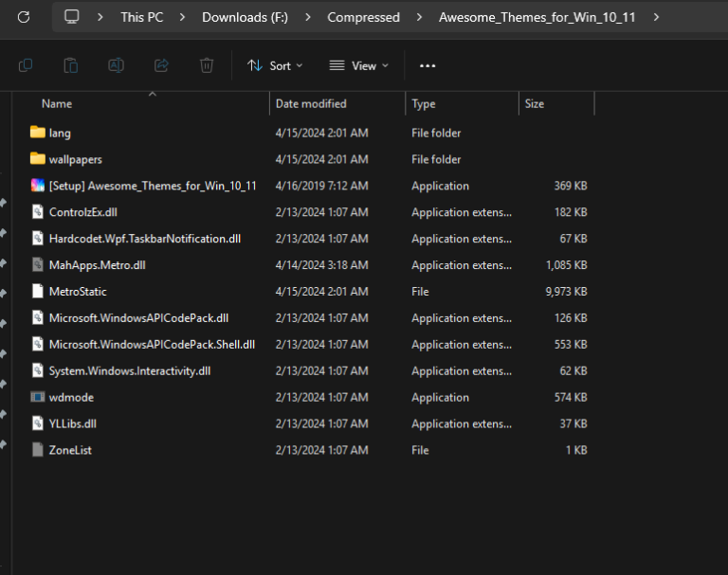Click the 4/16/2019 7:12 AM date cell

(x=321, y=186)
